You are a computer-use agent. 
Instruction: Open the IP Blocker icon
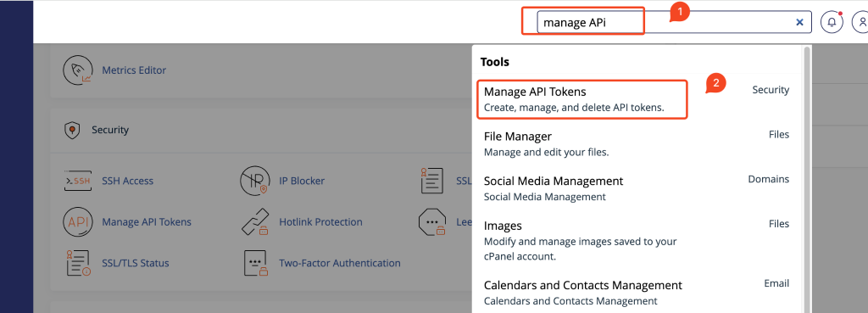point(254,181)
